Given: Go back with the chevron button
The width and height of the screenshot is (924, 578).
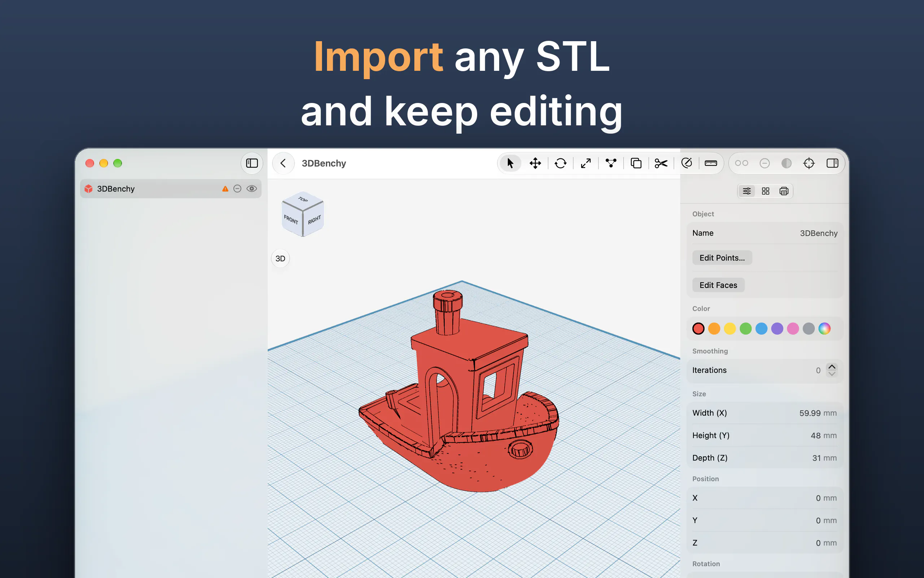Looking at the screenshot, I should (x=283, y=163).
